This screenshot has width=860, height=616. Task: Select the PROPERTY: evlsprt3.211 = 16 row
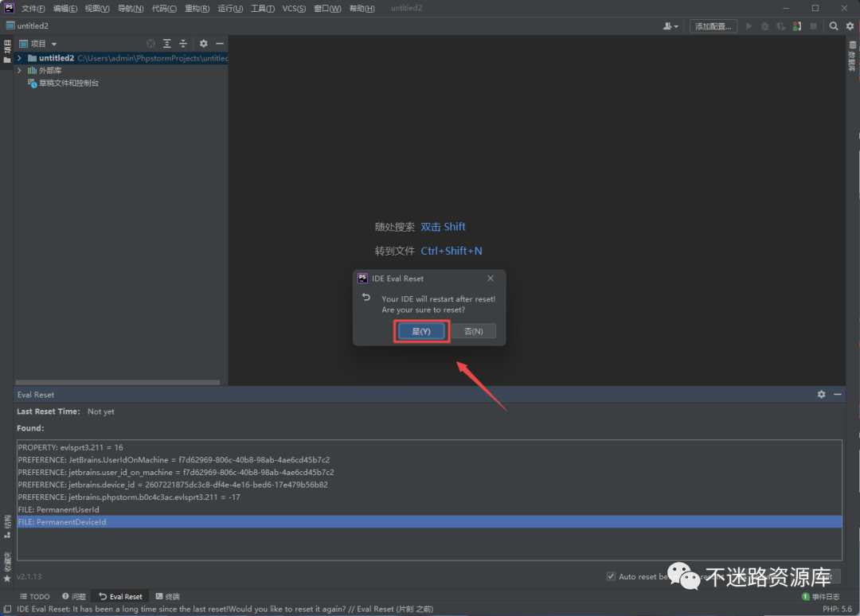click(x=429, y=447)
